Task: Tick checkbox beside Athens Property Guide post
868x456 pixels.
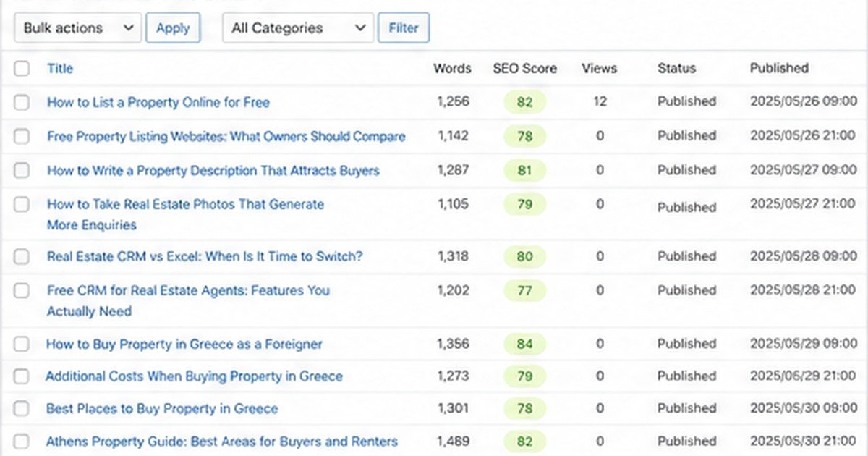Action: (x=22, y=442)
